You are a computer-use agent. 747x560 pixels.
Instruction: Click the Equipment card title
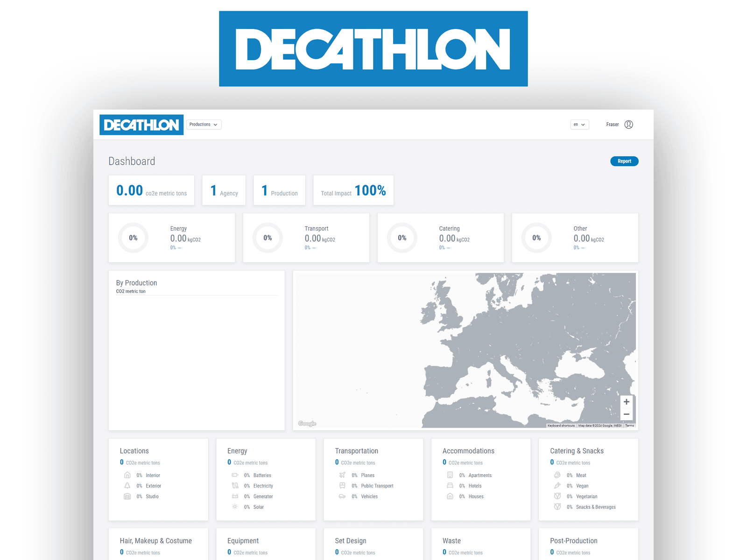[243, 541]
